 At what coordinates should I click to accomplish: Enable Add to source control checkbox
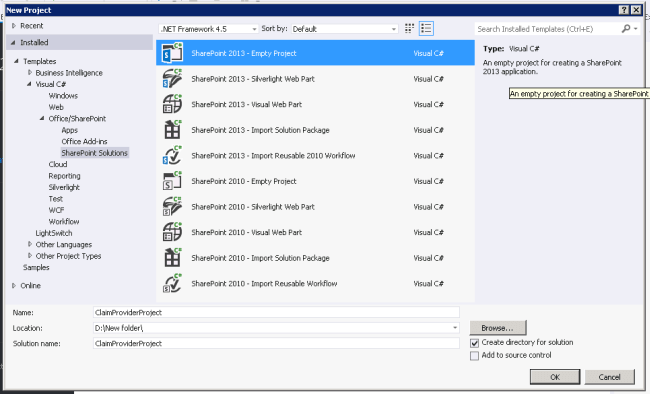click(x=475, y=356)
